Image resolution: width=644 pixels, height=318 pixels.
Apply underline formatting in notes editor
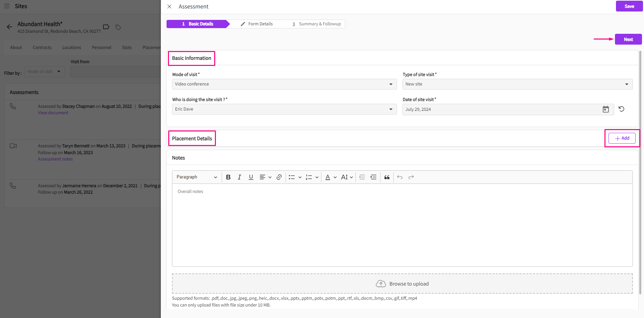click(x=251, y=177)
